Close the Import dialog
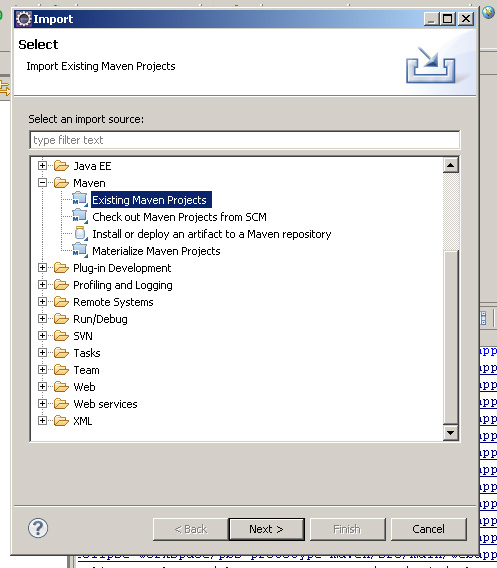 pos(465,18)
